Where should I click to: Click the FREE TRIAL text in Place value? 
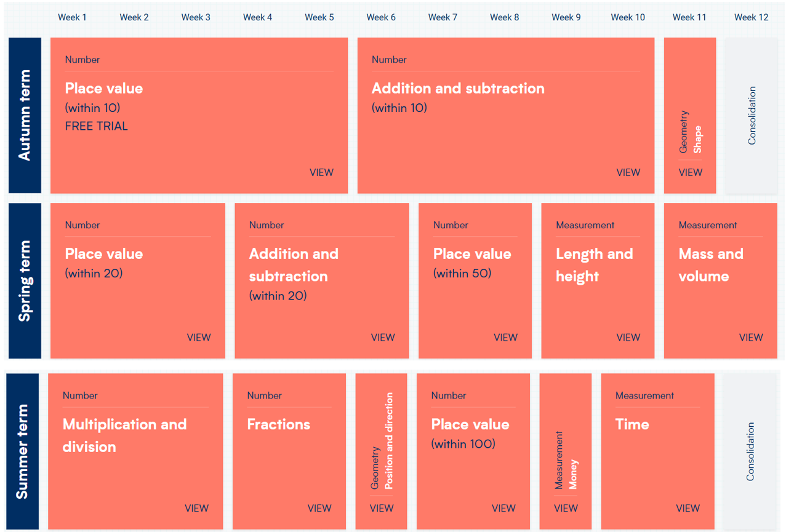97,126
